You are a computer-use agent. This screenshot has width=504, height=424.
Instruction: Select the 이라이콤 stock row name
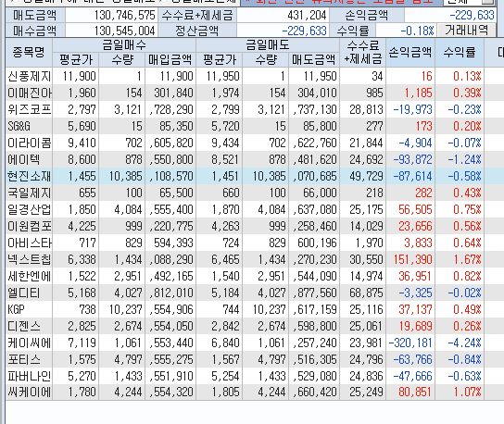(x=29, y=143)
